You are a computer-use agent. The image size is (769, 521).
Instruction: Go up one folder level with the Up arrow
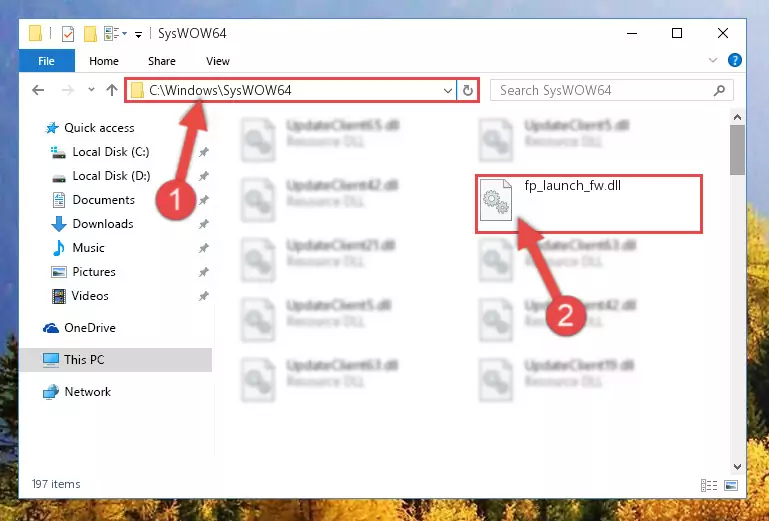pyautogui.click(x=112, y=90)
